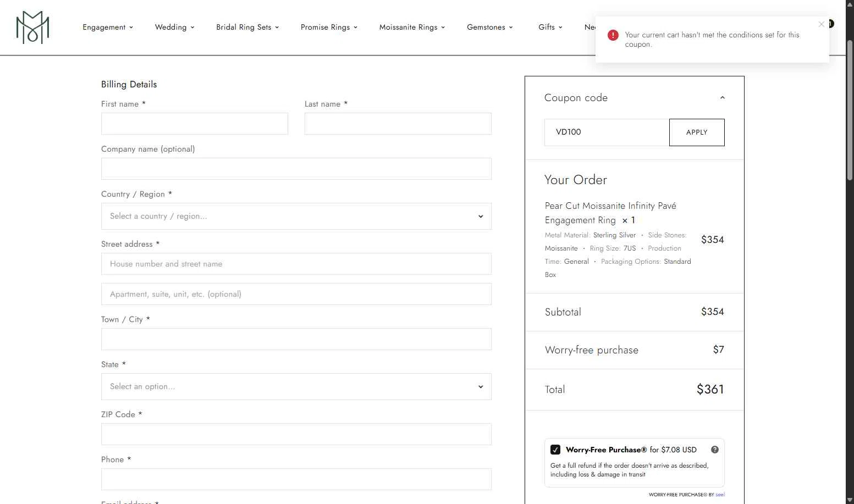854x504 pixels.
Task: Open the Country / Region dropdown
Action: 296,217
